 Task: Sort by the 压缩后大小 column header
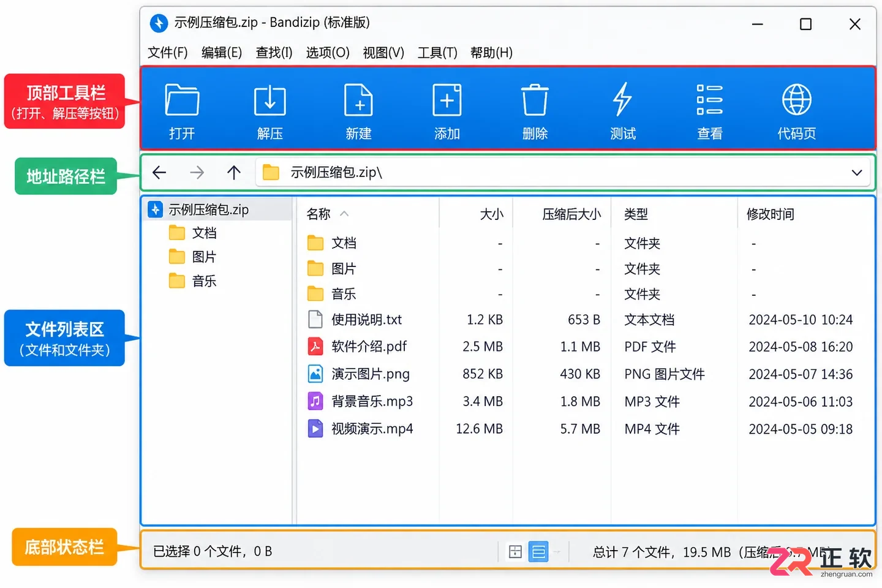[571, 214]
